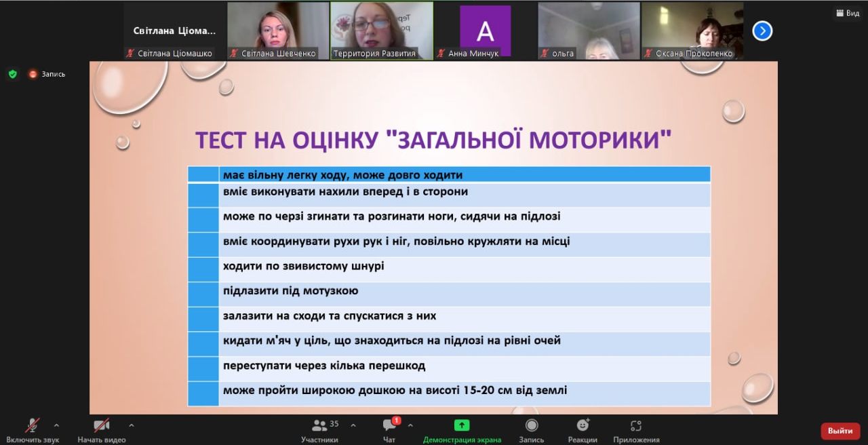Click the Record icon in bottom toolbar
This screenshot has height=445, width=868.
click(x=532, y=425)
